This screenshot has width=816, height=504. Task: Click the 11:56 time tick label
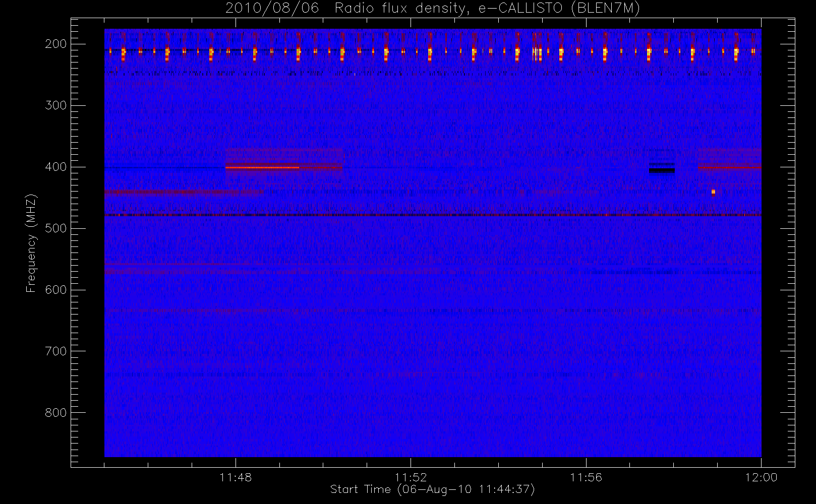click(x=586, y=477)
